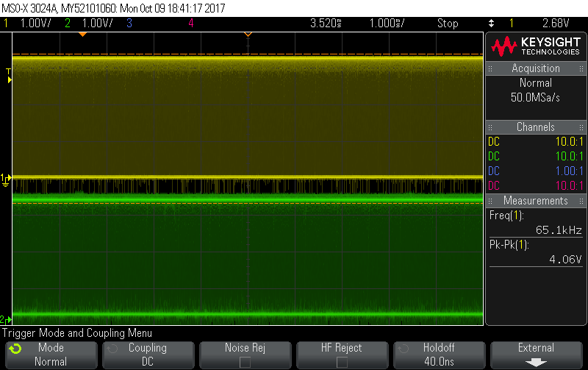Toggle the HF Reject checkbox
This screenshot has height=370, width=588.
(342, 362)
